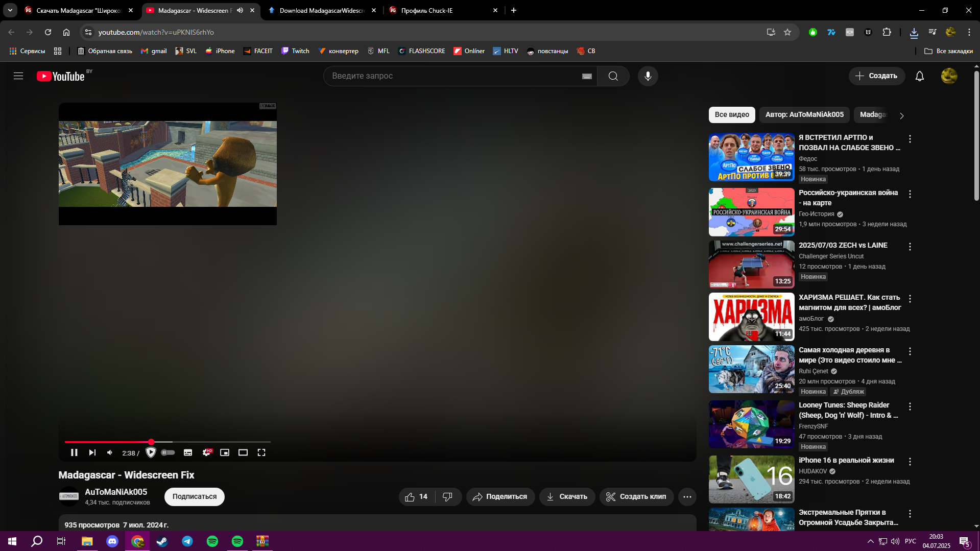Click the shield play extension icon in the player
Image resolution: width=980 pixels, height=551 pixels.
tap(151, 452)
